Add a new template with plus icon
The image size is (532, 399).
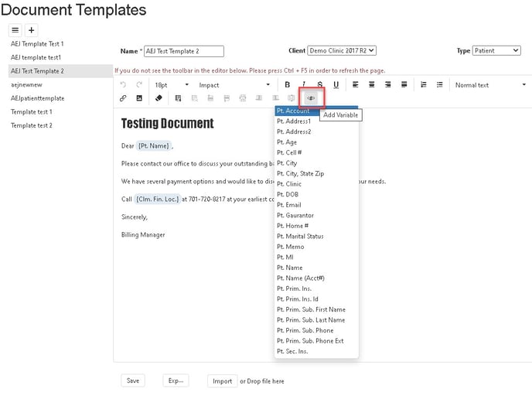32,30
